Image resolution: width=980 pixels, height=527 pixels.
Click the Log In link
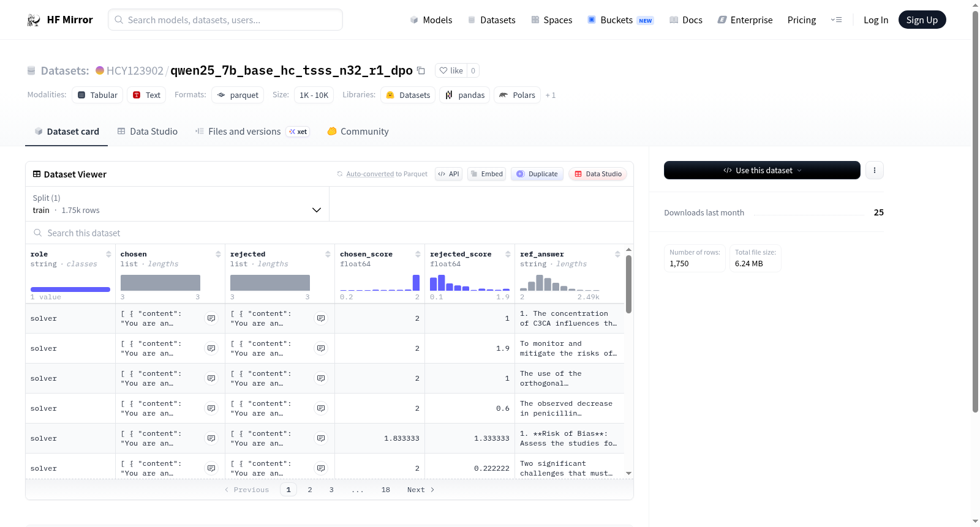point(876,20)
